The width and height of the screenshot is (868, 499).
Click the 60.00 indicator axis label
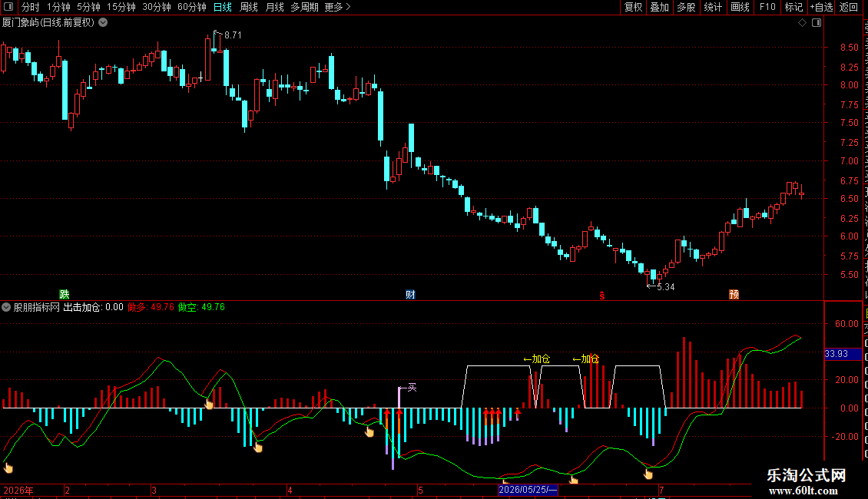click(x=847, y=324)
